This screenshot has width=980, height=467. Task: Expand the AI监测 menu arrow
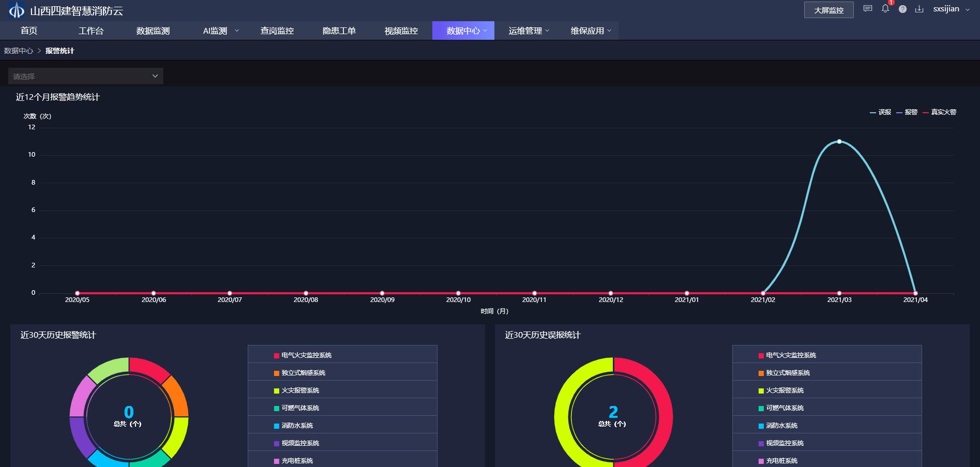click(237, 31)
